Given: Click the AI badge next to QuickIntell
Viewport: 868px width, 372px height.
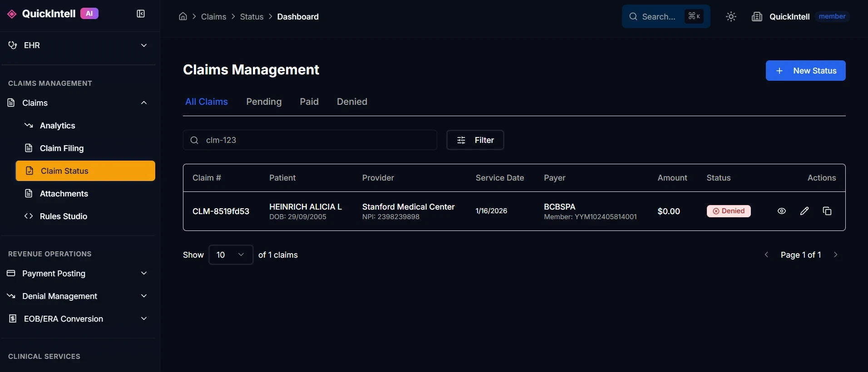Looking at the screenshot, I should click(x=89, y=14).
